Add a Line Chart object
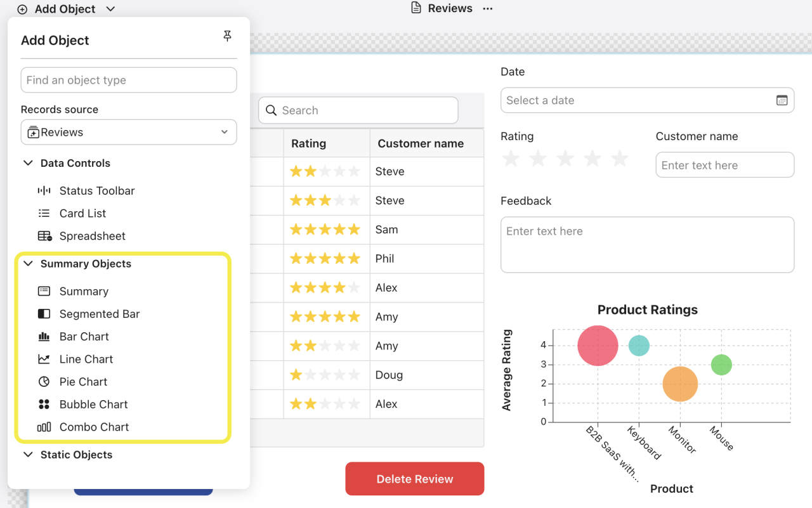 pyautogui.click(x=86, y=359)
